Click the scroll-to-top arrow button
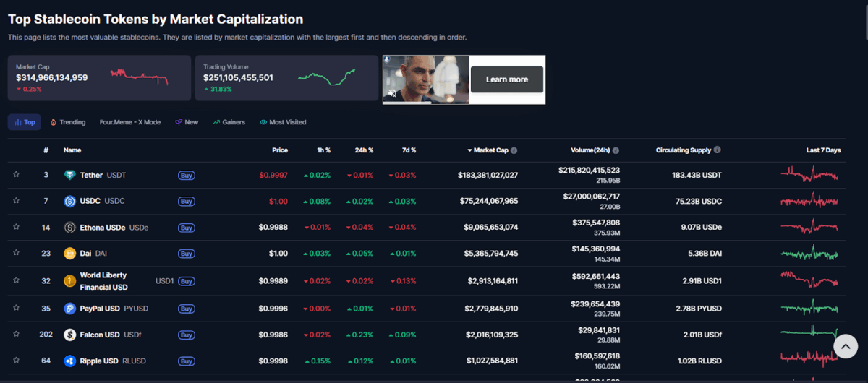 pyautogui.click(x=845, y=347)
